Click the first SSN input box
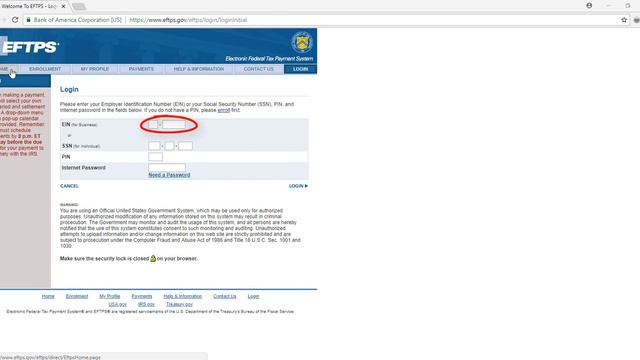This screenshot has width=640, height=360. [154, 146]
